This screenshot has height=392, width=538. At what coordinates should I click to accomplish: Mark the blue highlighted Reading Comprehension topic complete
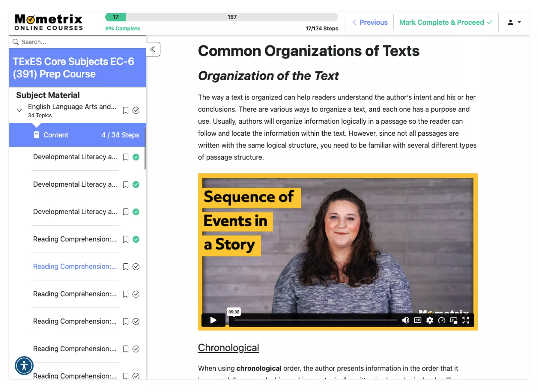[136, 267]
